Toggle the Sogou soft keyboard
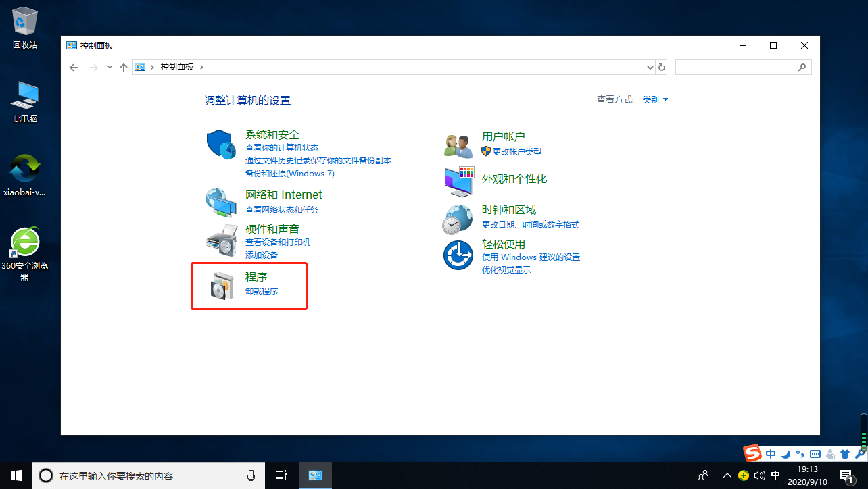The width and height of the screenshot is (868, 489). (815, 454)
